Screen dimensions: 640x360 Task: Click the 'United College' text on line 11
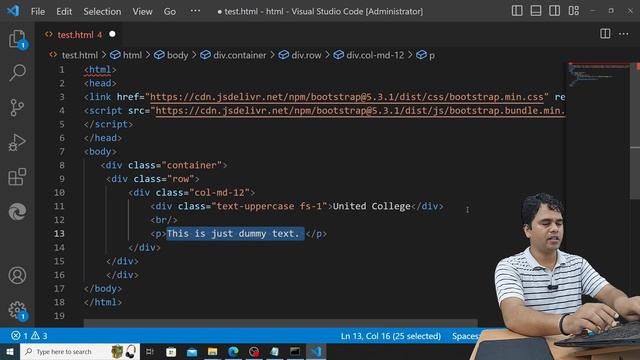371,206
